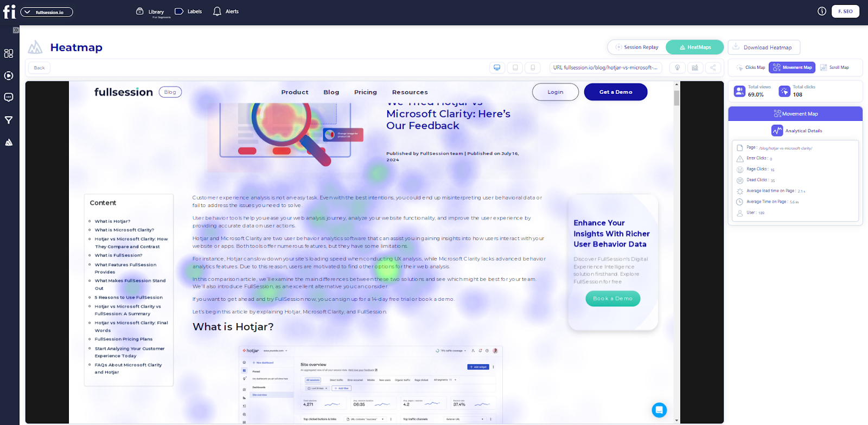Switch to Clicks Map
The image size is (868, 425).
[x=750, y=68]
